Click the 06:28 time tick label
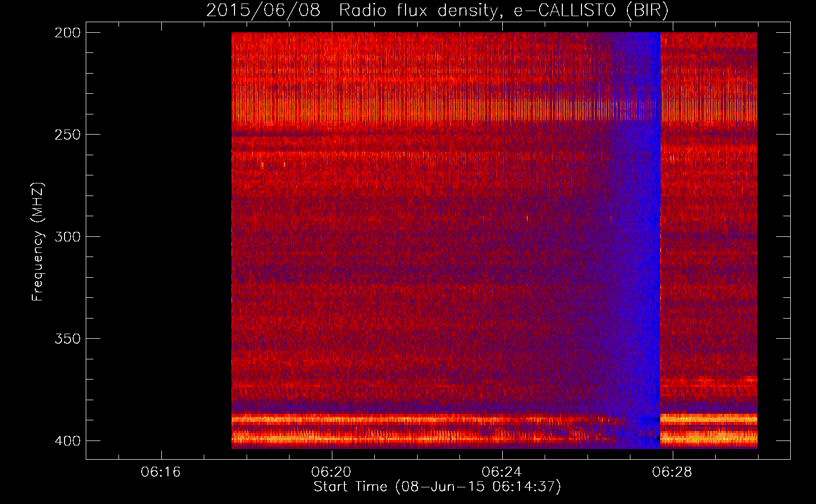The width and height of the screenshot is (816, 504). (x=672, y=472)
